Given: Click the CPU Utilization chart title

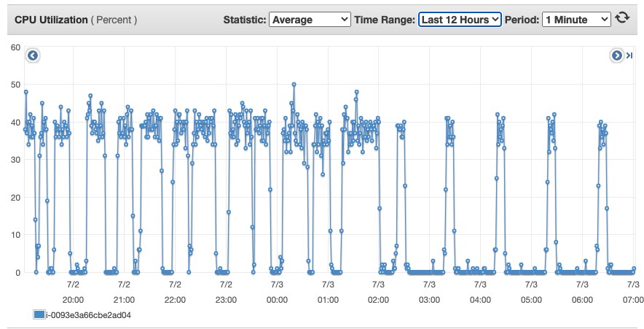Looking at the screenshot, I should pos(51,19).
